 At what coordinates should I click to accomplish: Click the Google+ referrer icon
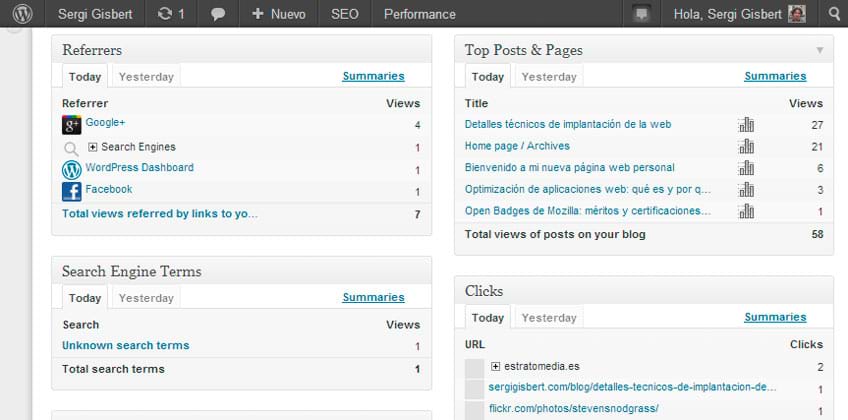click(71, 125)
